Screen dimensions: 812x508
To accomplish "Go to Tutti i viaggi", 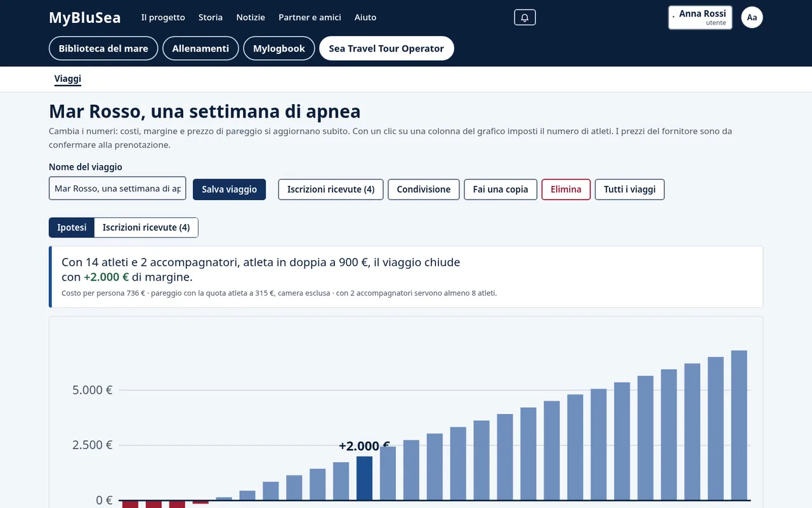I will click(629, 189).
